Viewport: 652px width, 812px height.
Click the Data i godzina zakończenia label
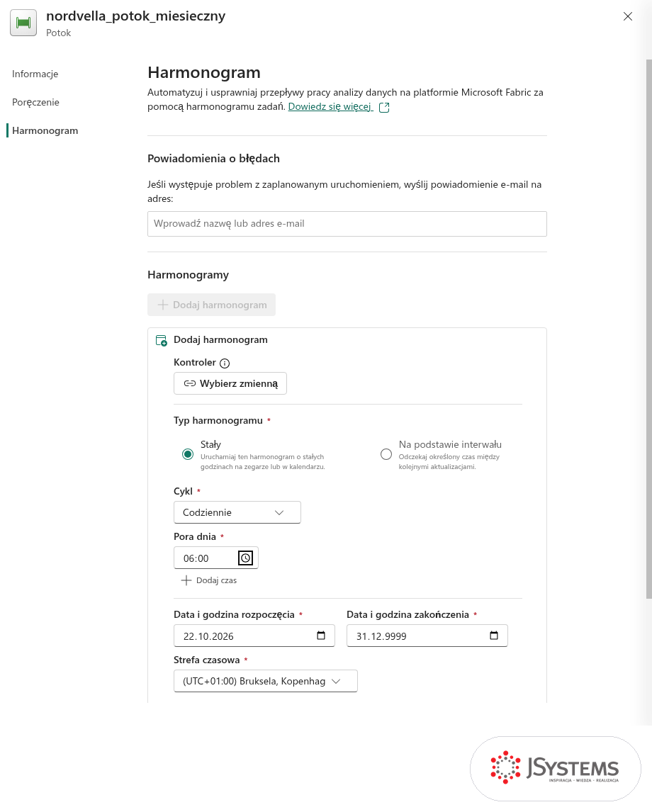point(407,615)
